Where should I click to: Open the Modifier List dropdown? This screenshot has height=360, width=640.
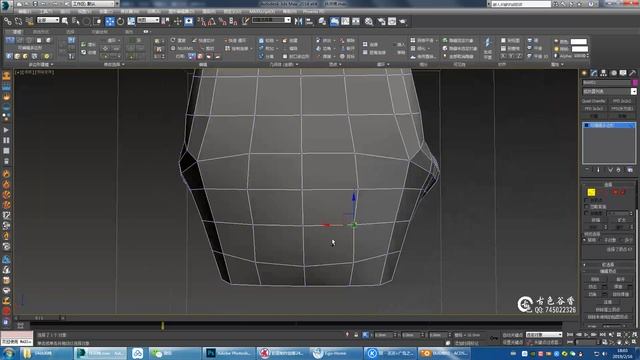[x=609, y=91]
